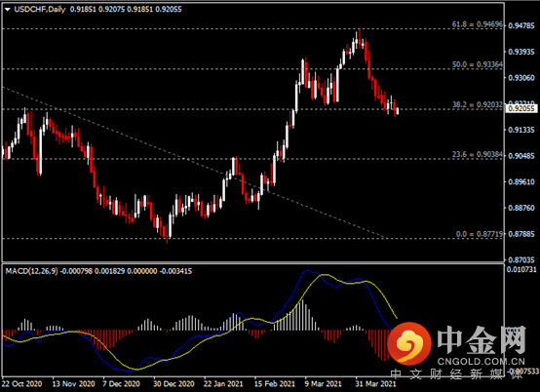Click the 22 Jan 2021 date label
This screenshot has height=392, width=540.
223,384
